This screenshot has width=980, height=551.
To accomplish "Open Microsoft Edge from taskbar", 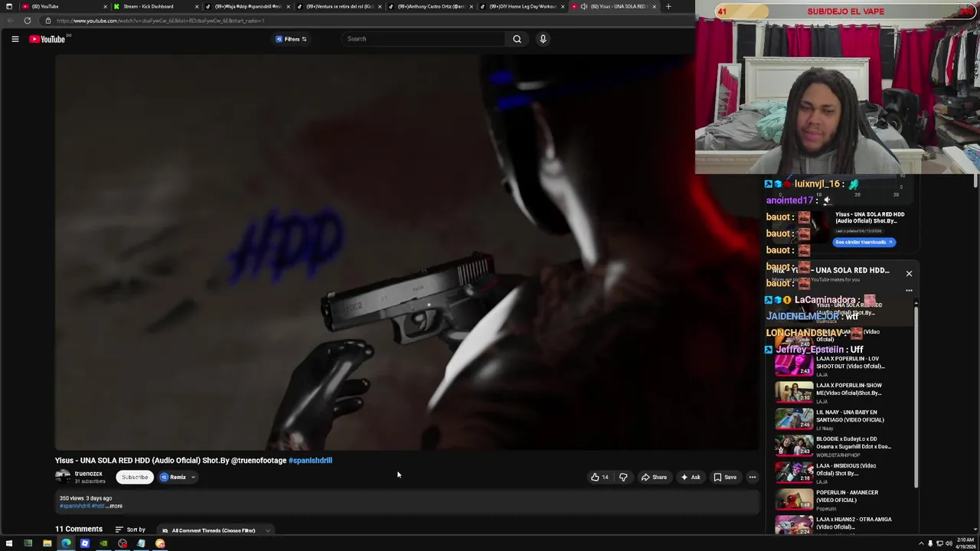I will tap(66, 544).
